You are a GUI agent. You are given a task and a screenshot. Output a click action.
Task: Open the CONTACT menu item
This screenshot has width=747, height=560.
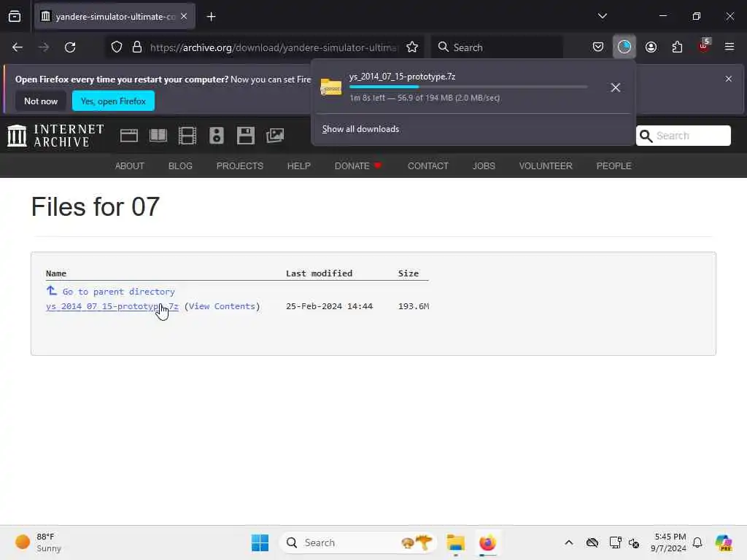[427, 166]
